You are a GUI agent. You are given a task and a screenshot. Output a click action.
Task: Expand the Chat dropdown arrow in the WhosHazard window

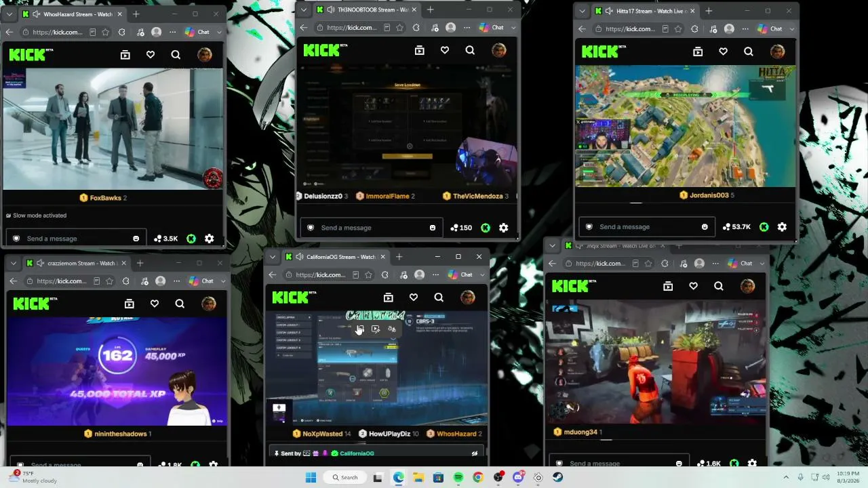[x=219, y=32]
